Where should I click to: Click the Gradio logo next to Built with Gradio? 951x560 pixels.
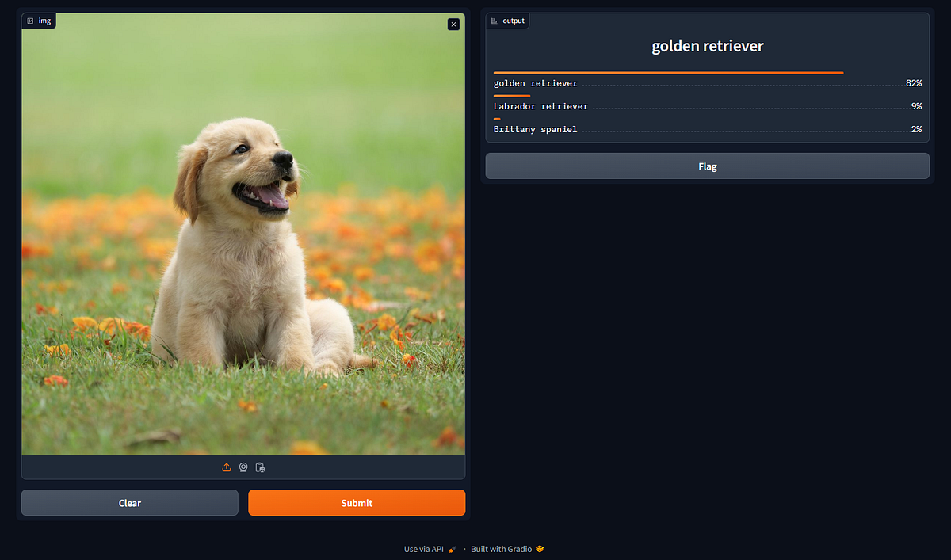(x=540, y=548)
